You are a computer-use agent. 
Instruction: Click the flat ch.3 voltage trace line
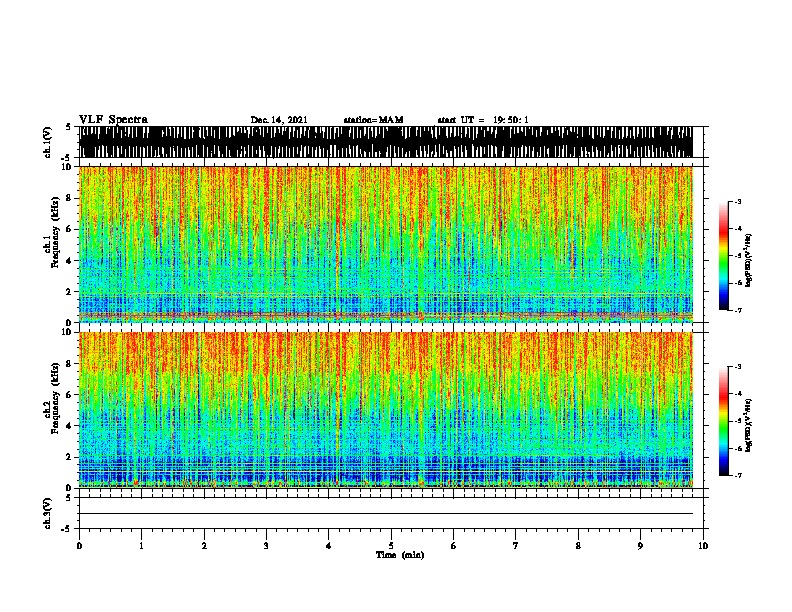pos(386,514)
